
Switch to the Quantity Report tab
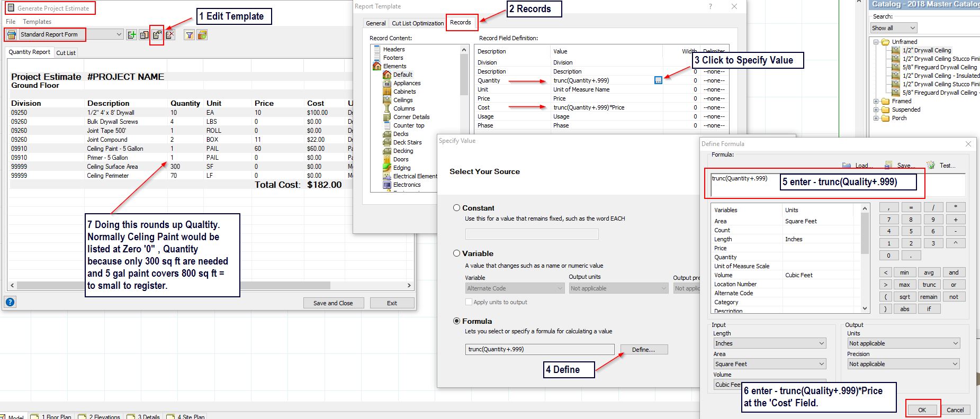[x=30, y=52]
